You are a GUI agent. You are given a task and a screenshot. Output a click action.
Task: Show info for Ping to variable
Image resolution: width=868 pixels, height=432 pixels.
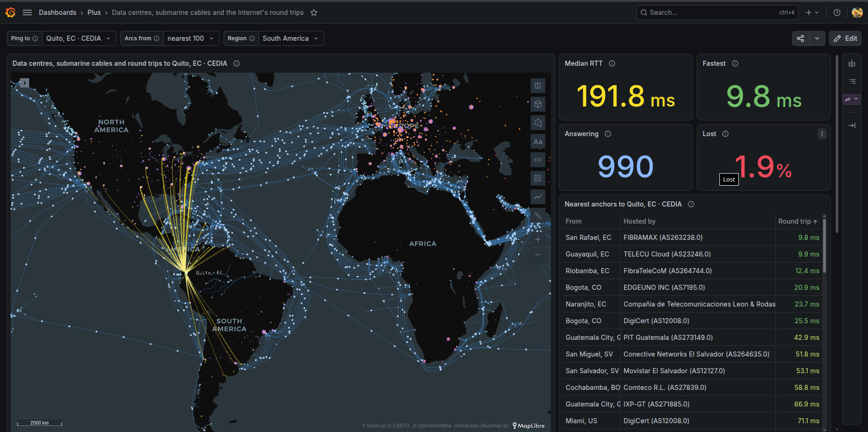tap(35, 38)
